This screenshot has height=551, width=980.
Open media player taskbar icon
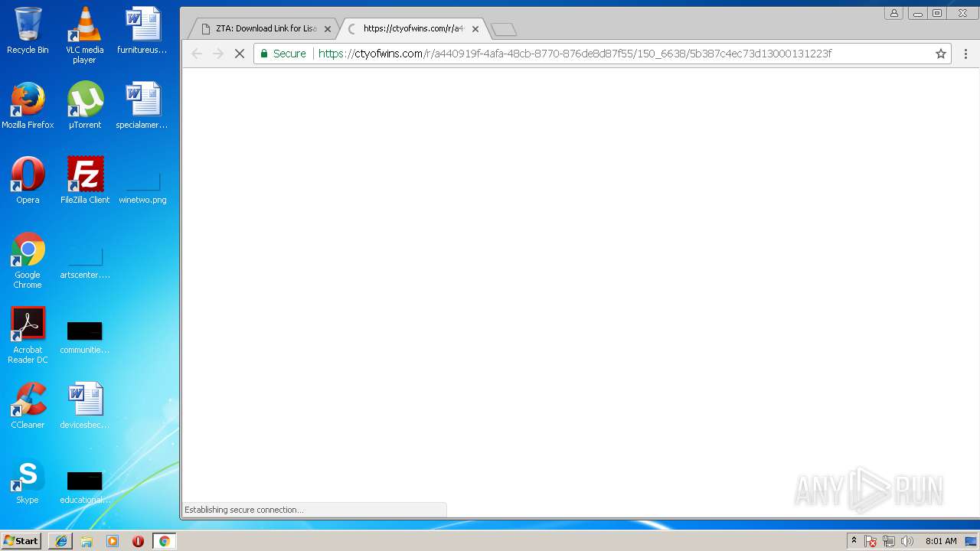[113, 541]
